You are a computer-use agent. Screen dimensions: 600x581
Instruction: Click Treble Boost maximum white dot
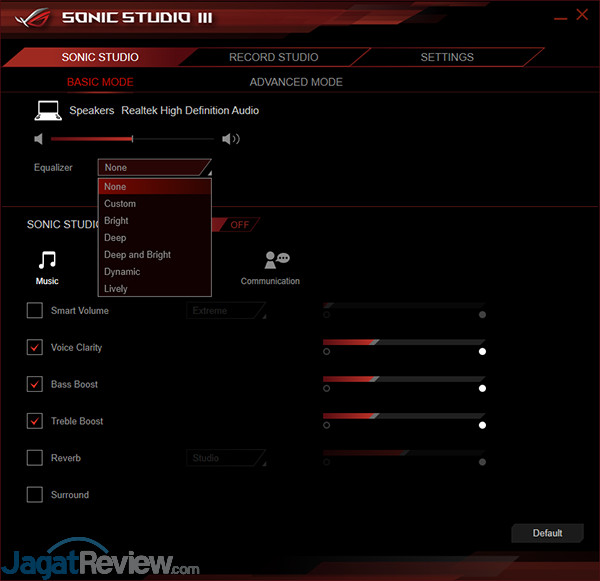[483, 425]
